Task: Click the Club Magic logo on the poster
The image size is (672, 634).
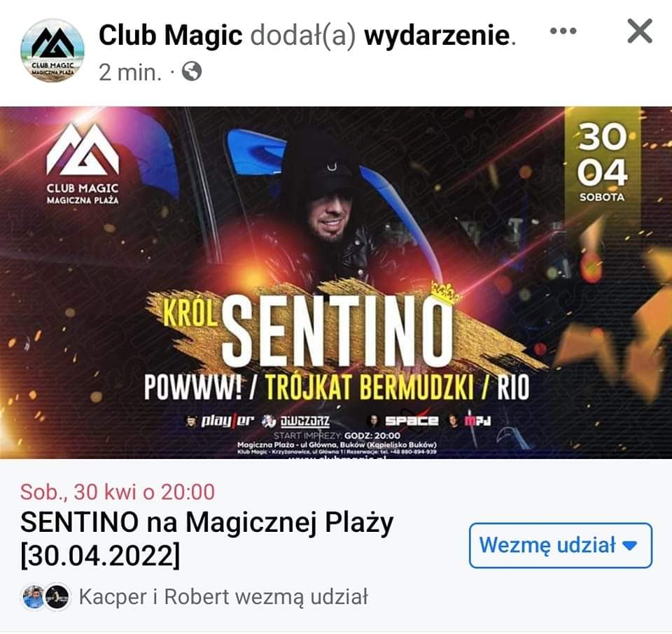Action: coord(83,164)
